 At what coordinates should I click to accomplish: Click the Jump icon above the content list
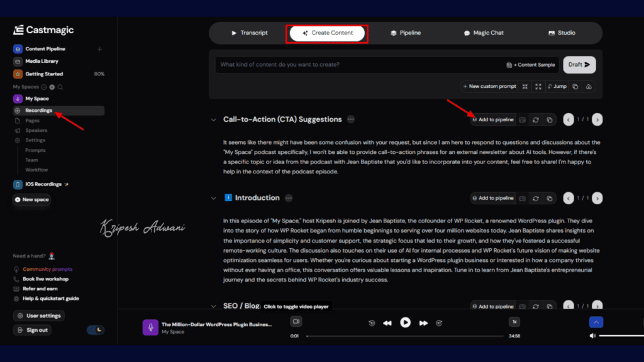[557, 86]
